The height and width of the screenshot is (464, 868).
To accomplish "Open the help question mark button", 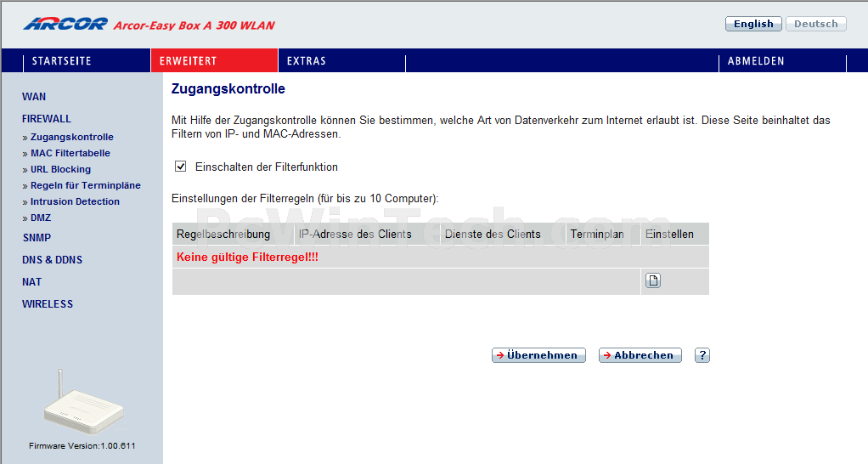I will pyautogui.click(x=702, y=355).
